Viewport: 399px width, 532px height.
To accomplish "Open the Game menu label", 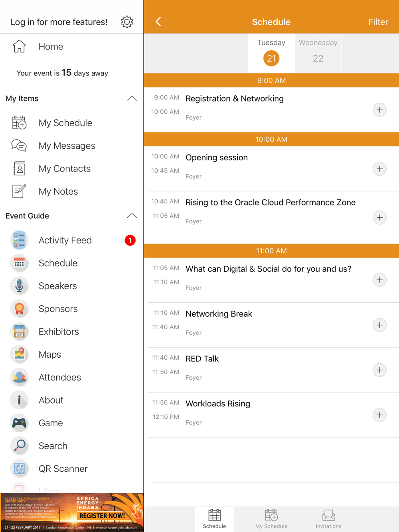I will (x=51, y=423).
